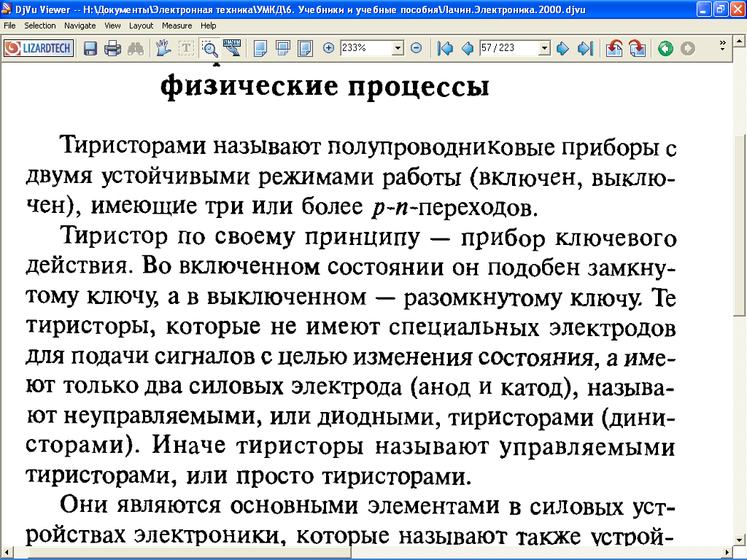Screen dimensions: 747x560
Task: Expand the toolbar overflow chevron
Action: tap(722, 46)
